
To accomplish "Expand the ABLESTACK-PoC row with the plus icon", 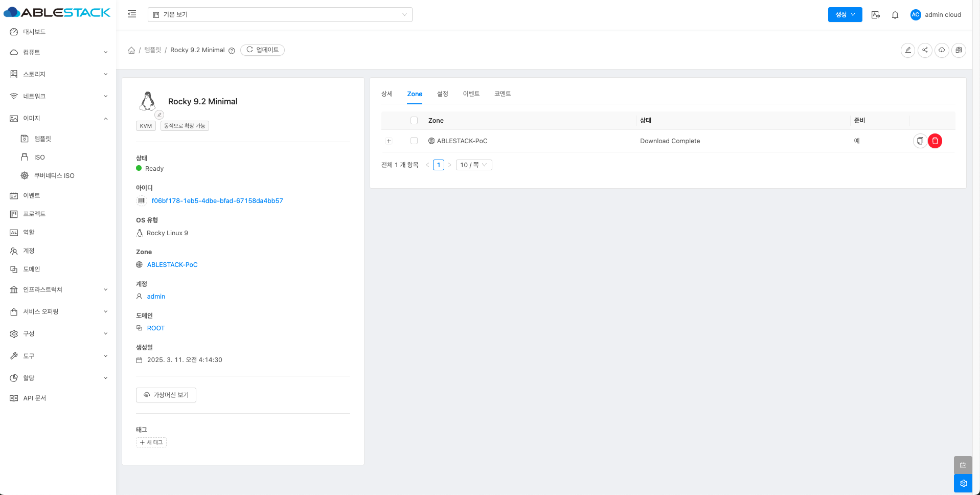I will click(389, 141).
